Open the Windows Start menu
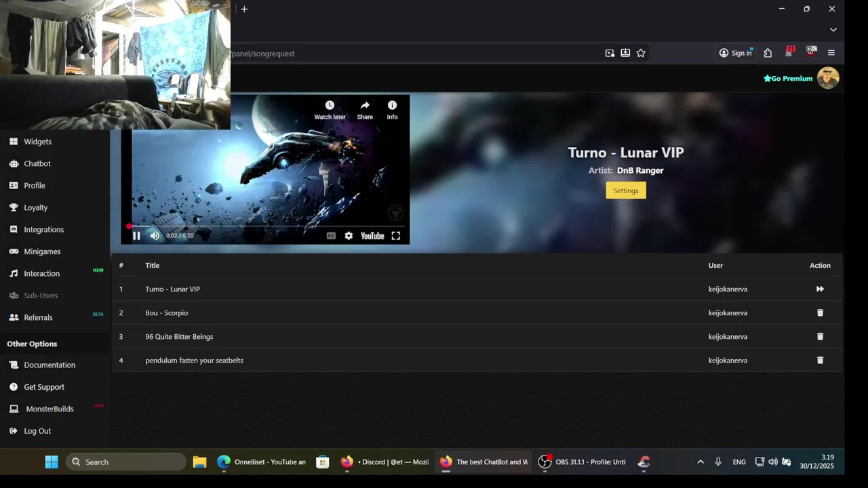868x488 pixels. click(52, 462)
